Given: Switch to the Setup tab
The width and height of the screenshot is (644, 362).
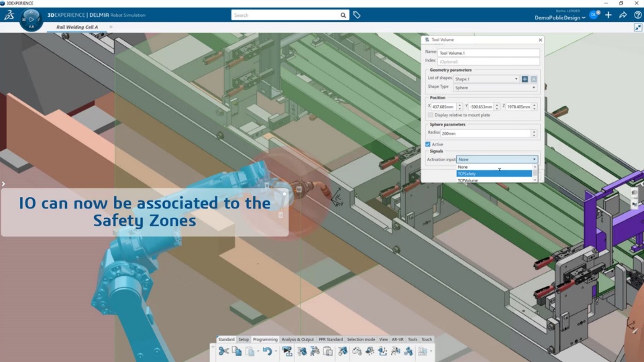Looking at the screenshot, I should click(x=244, y=339).
